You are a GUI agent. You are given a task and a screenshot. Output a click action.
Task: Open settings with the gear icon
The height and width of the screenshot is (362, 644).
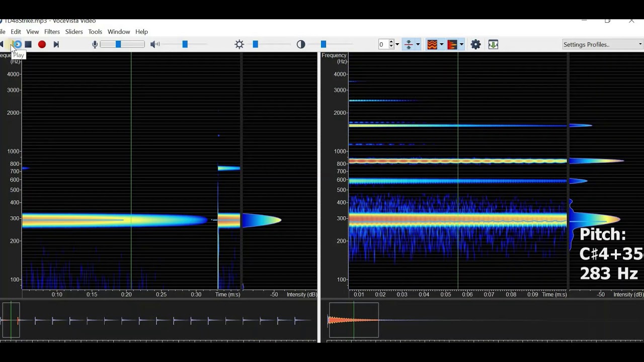point(475,44)
